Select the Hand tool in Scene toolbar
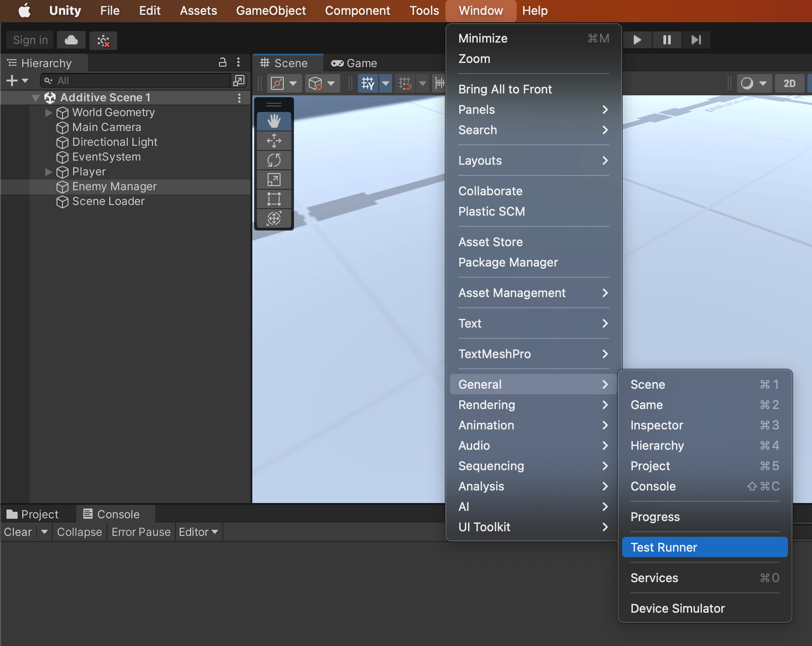Image resolution: width=812 pixels, height=646 pixels. point(274,121)
